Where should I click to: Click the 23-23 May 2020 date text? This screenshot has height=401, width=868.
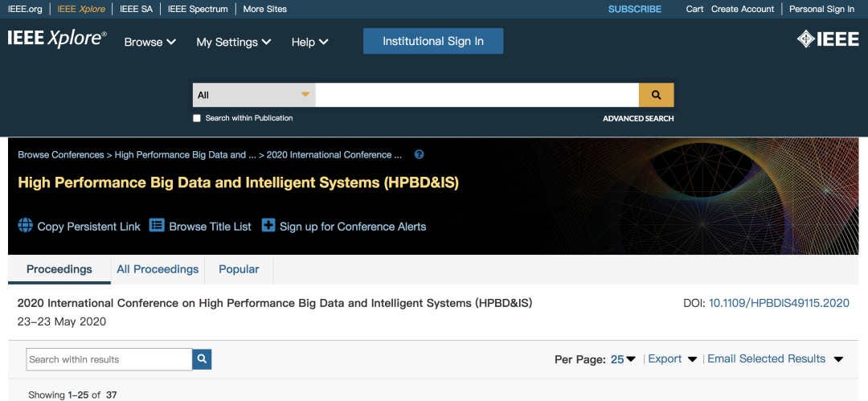tap(61, 321)
